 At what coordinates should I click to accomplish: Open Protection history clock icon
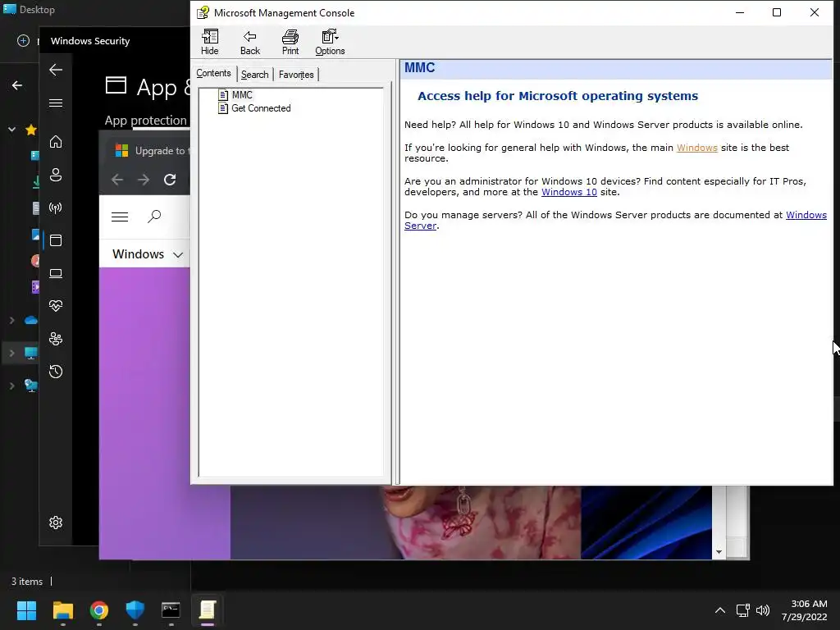[56, 372]
